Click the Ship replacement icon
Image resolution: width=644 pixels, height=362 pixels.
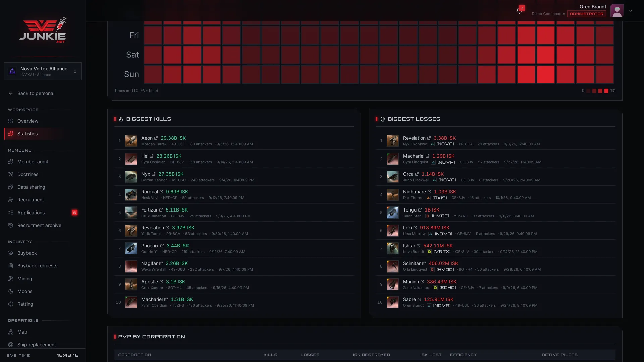pos(11,345)
